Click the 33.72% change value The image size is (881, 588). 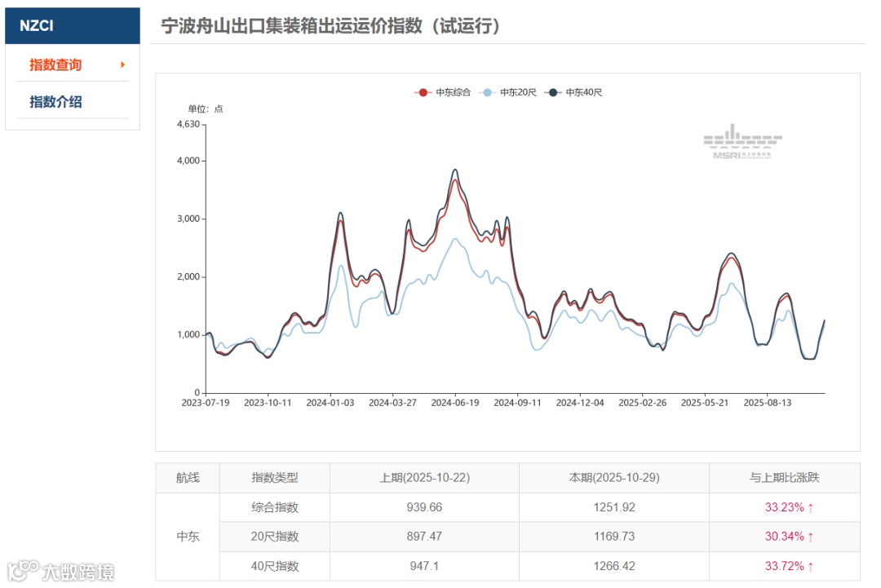coord(789,566)
